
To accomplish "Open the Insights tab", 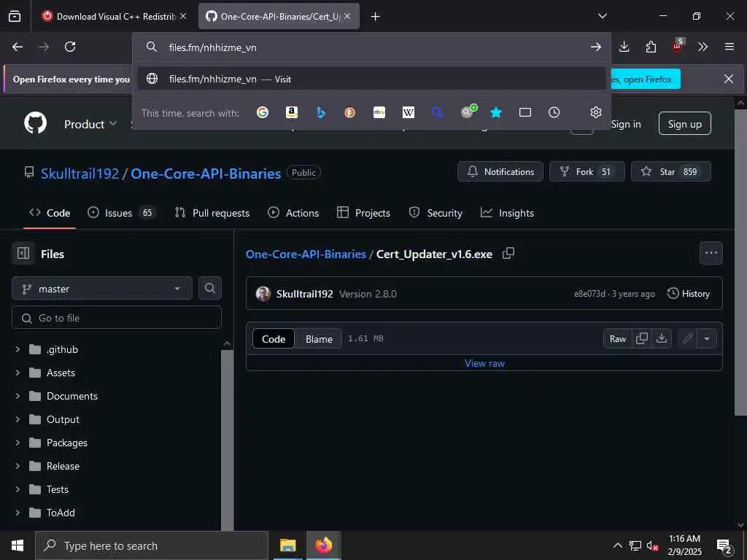I will coord(508,213).
